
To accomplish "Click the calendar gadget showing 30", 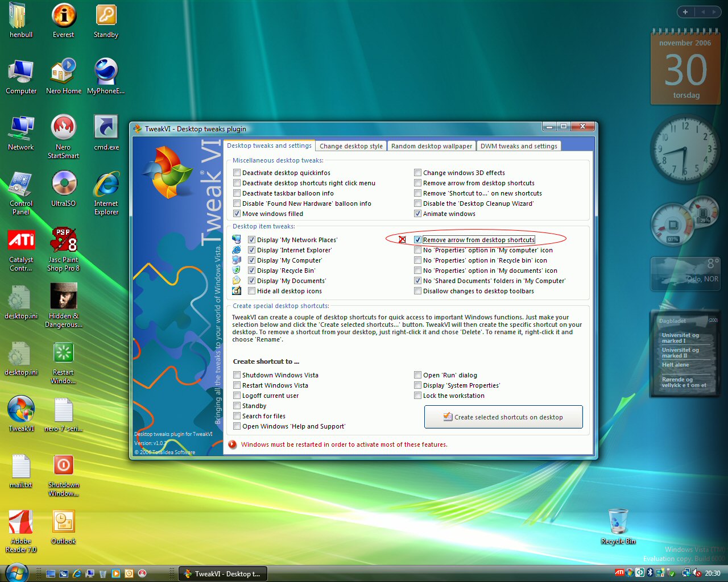I will point(685,67).
